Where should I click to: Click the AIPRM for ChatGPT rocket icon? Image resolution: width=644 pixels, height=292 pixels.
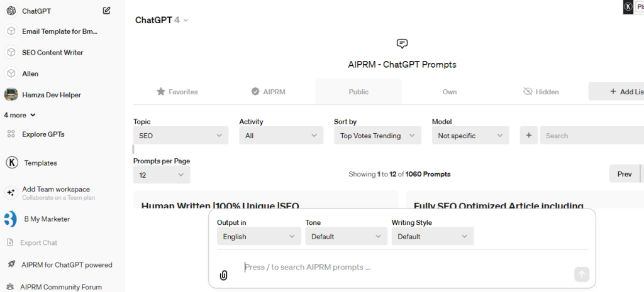(x=11, y=264)
